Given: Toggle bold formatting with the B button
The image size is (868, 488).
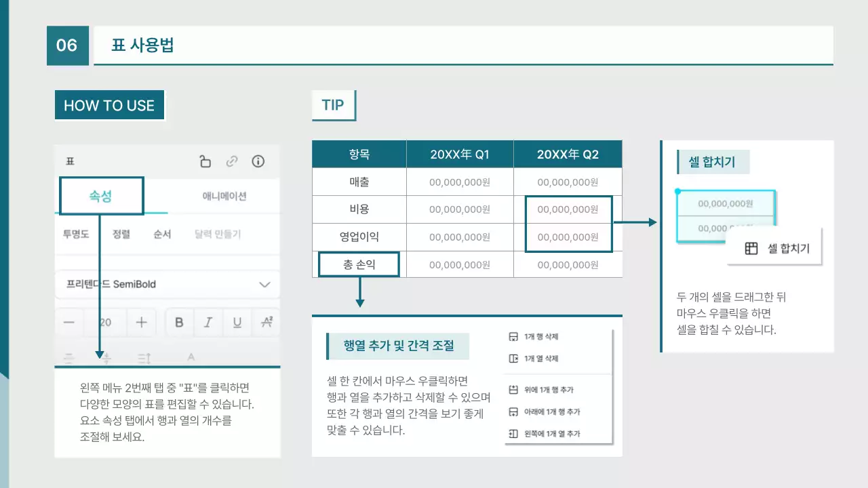Looking at the screenshot, I should click(178, 323).
